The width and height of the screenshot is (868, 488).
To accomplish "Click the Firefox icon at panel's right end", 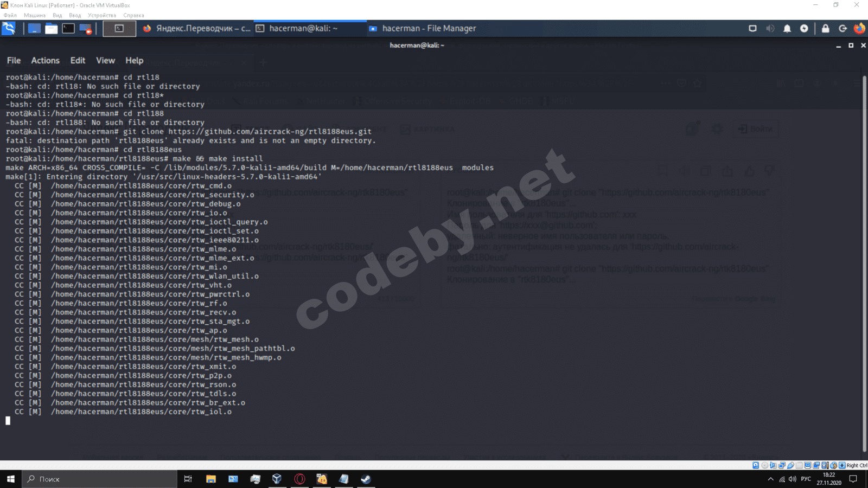I will [x=859, y=28].
